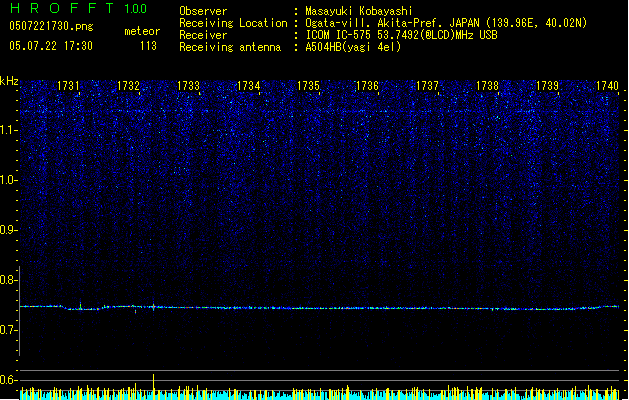Viewport: 629px width, 400px height.
Task: Click the 1736 time marker
Action: coord(367,86)
